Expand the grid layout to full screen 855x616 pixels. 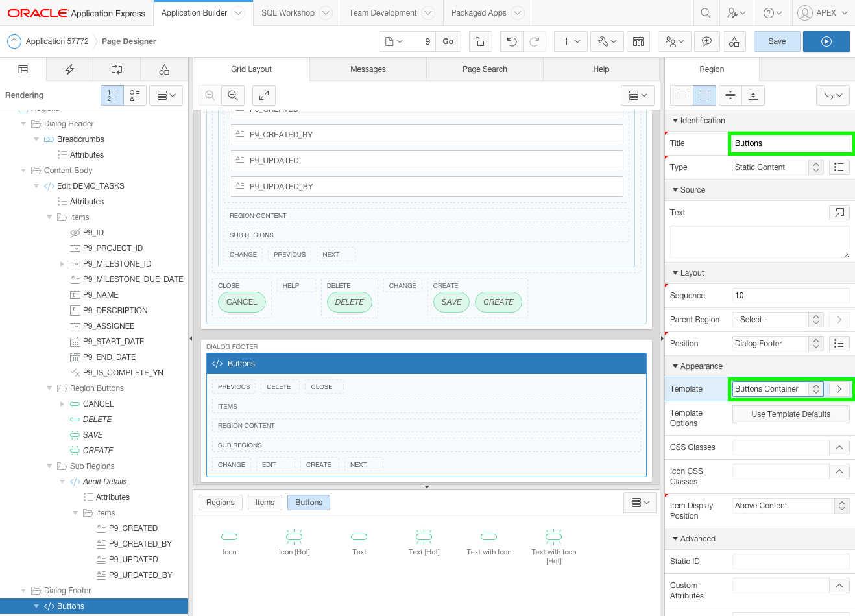click(264, 95)
